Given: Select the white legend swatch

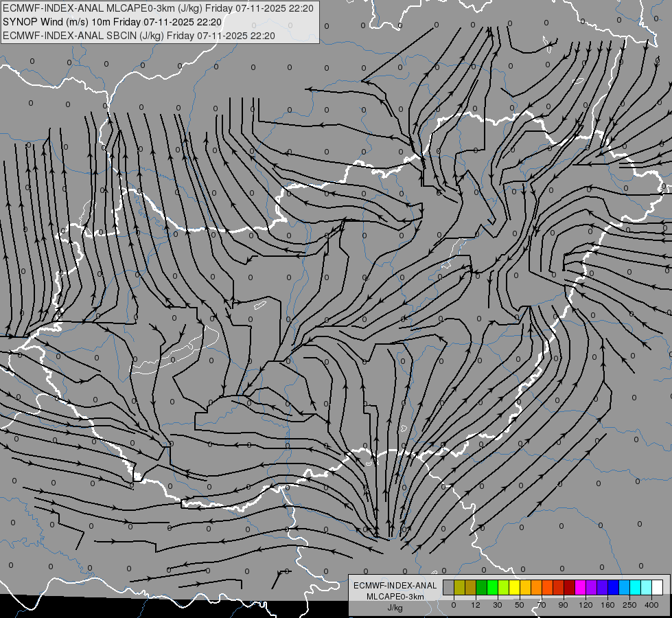Looking at the screenshot, I should pos(658,588).
